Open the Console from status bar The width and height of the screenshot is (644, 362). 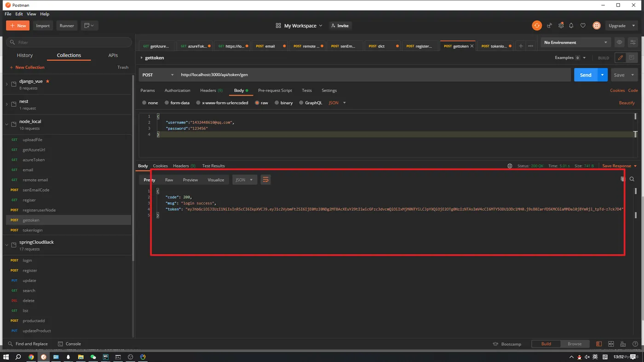pos(69,344)
